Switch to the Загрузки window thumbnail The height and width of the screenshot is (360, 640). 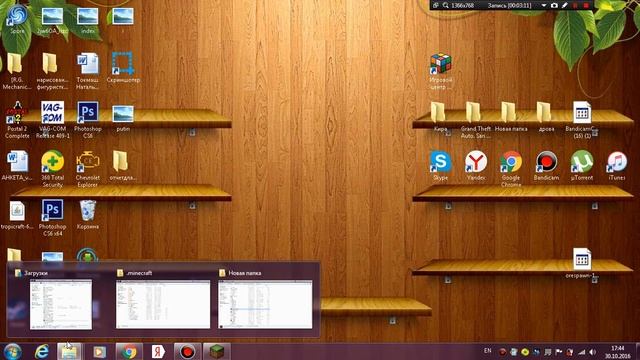pyautogui.click(x=60, y=304)
